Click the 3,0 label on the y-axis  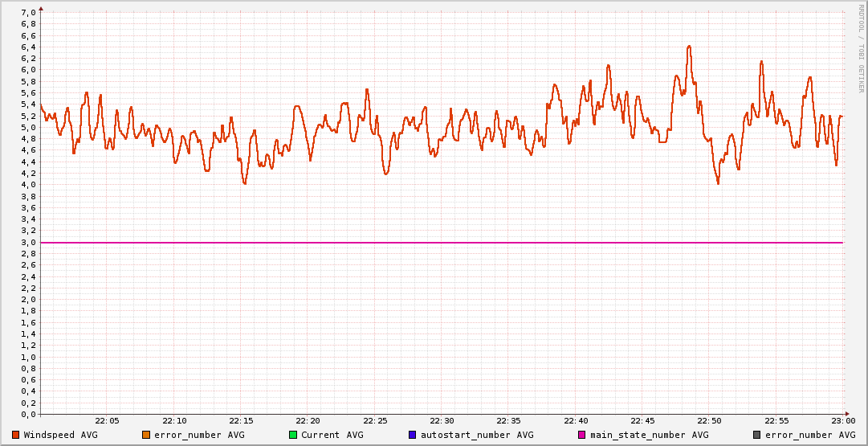(27, 242)
